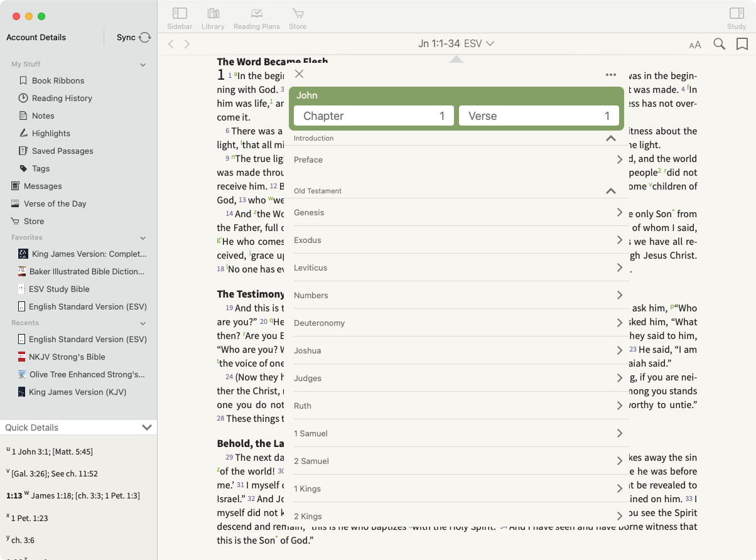Collapse the Quick Details panel
This screenshot has width=756, height=560.
coord(147,428)
